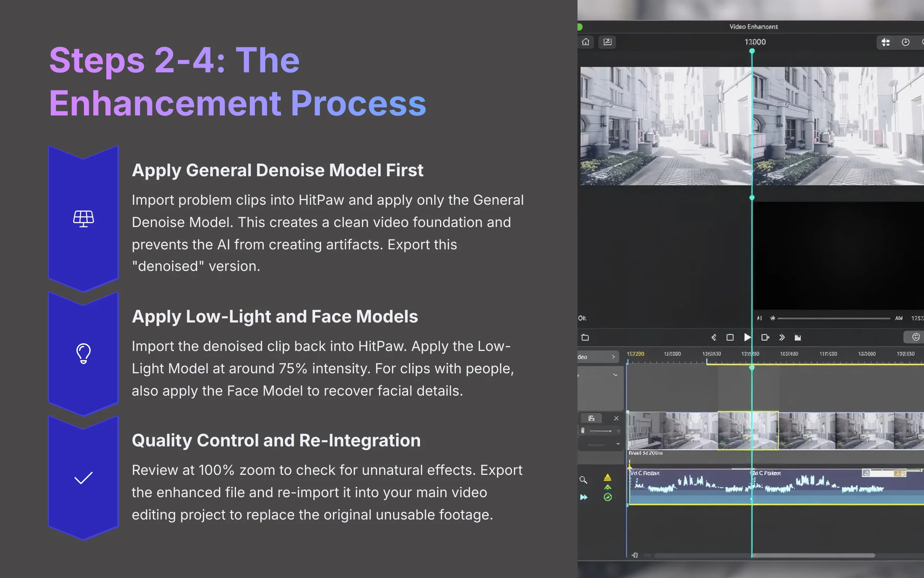Select the first video clip thumbnail in the timeline
Image resolution: width=924 pixels, height=578 pixels.
point(647,431)
